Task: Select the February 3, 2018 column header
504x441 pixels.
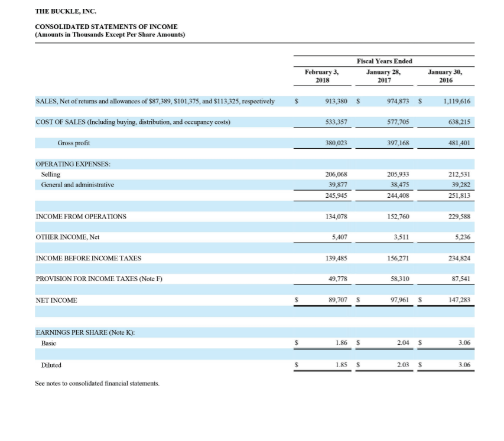Action: tap(321, 74)
